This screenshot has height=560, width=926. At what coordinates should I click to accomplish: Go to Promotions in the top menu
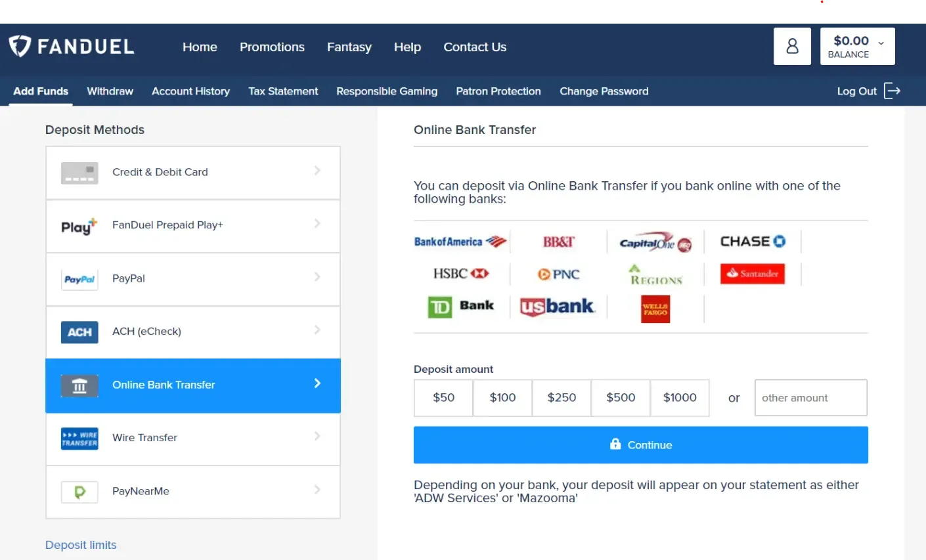[x=272, y=47]
